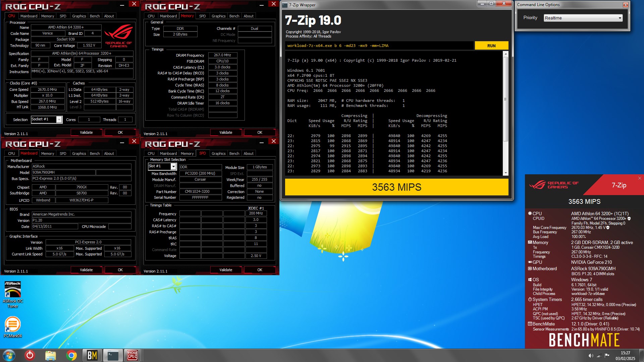The height and width of the screenshot is (362, 644).
Task: Click the 'CMX1024-3200' Part Number field
Action: tap(201, 192)
